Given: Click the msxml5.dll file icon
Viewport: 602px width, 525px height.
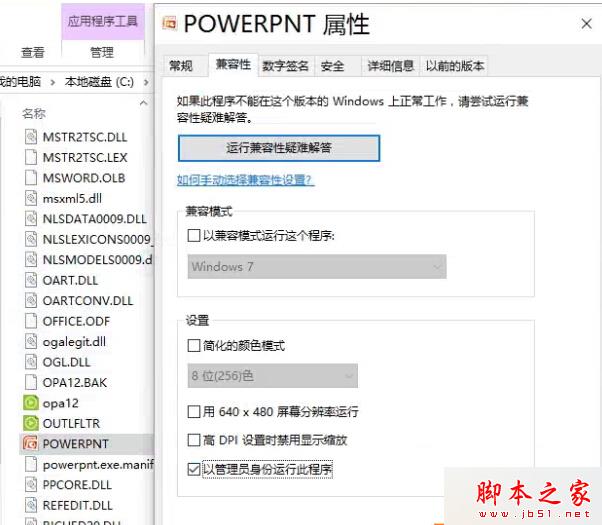Looking at the screenshot, I should pos(31,198).
